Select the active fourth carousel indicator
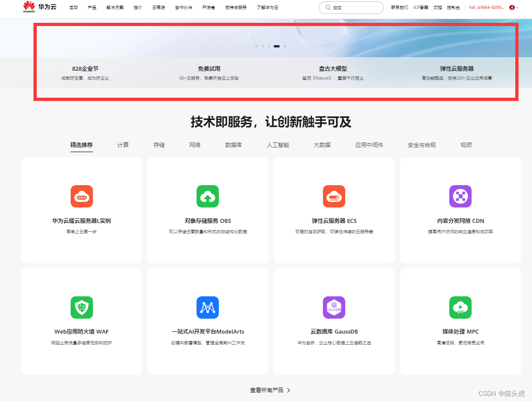The image size is (532, 401). click(x=277, y=46)
